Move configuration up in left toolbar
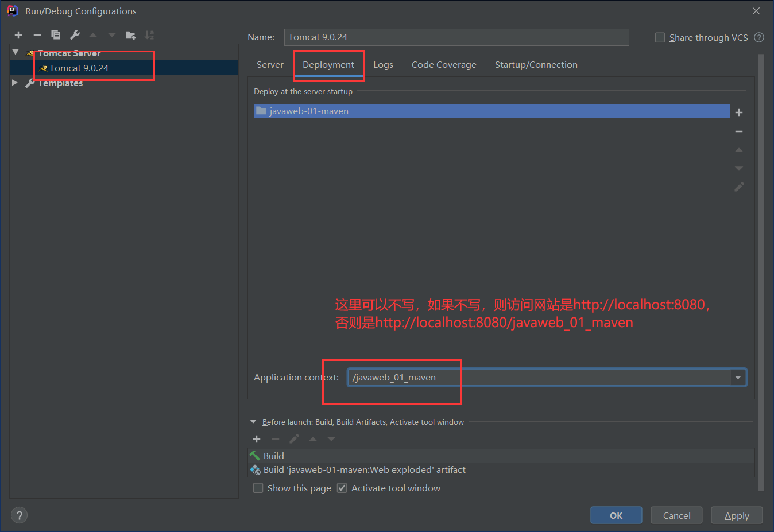This screenshot has width=774, height=532. (x=93, y=35)
